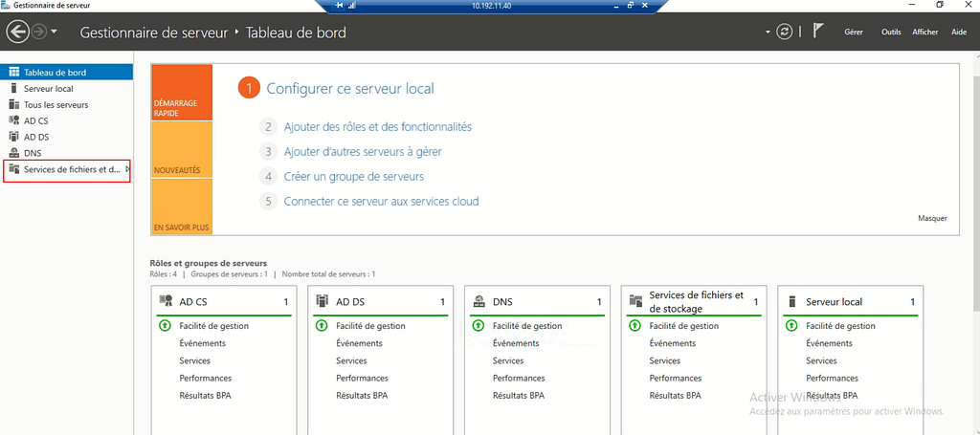
Task: Click Ajouter des rôles et des fonctionnalités
Action: tap(377, 126)
